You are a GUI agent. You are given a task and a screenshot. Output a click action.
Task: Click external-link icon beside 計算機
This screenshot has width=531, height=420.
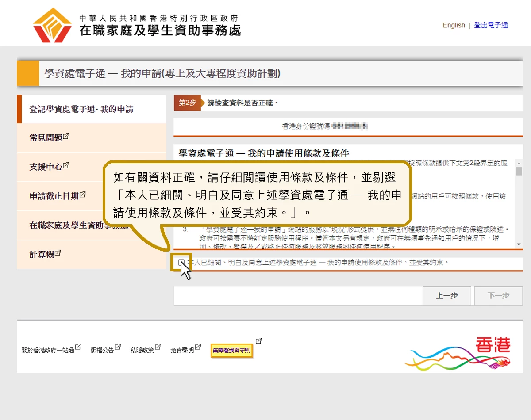click(58, 253)
